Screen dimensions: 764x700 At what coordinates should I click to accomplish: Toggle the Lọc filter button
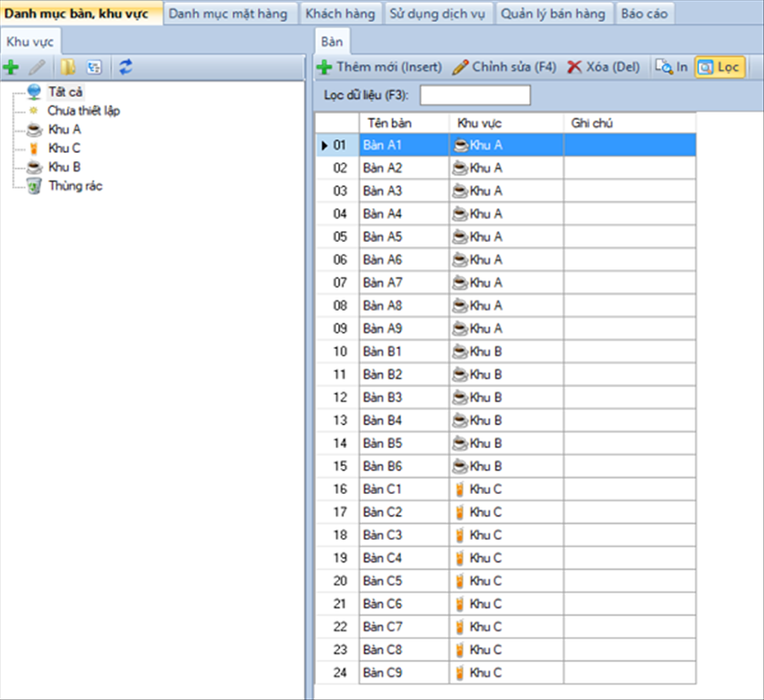pyautogui.click(x=718, y=67)
